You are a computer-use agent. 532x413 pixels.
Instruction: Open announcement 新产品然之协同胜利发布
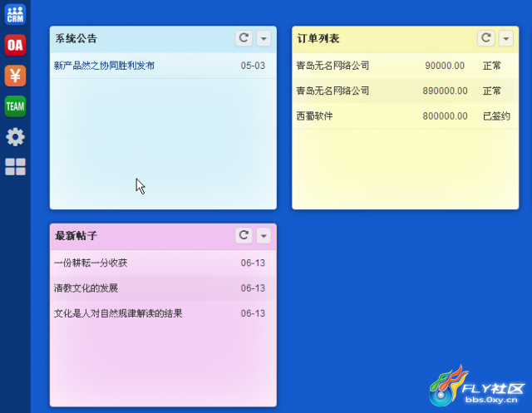pos(104,66)
